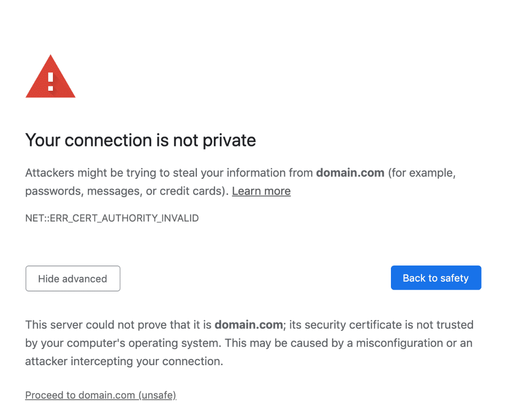Click the certificate trust explanation text
This screenshot has width=508, height=420.
coord(249,343)
